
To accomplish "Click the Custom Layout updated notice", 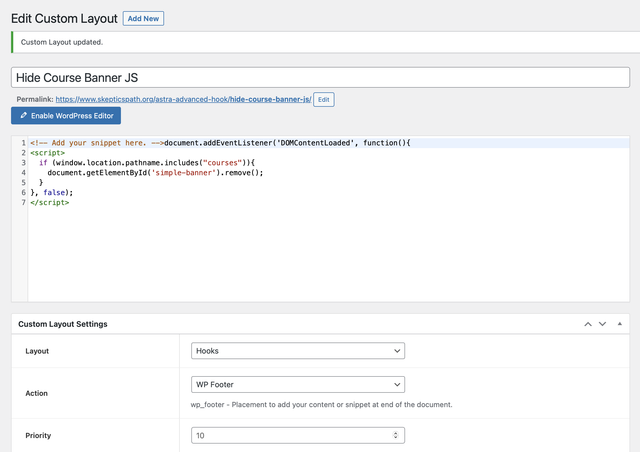I will pyautogui.click(x=325, y=42).
